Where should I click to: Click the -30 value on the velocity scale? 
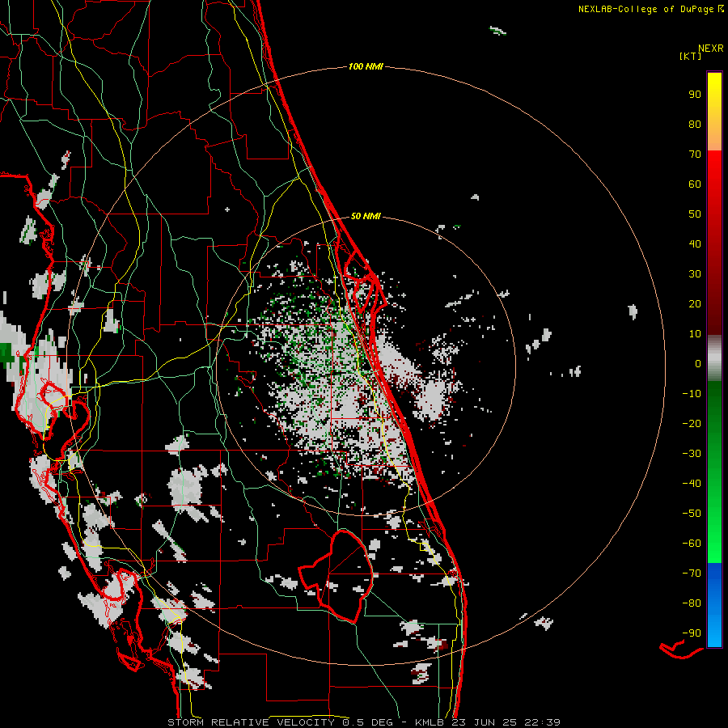(x=692, y=454)
